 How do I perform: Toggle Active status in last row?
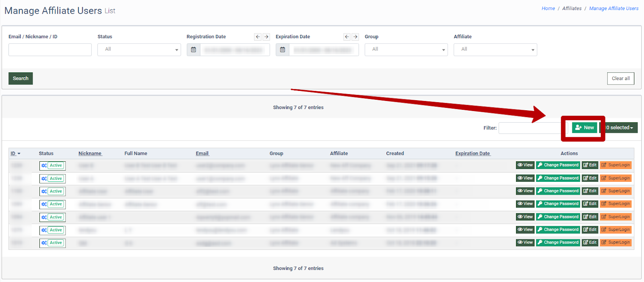[52, 243]
